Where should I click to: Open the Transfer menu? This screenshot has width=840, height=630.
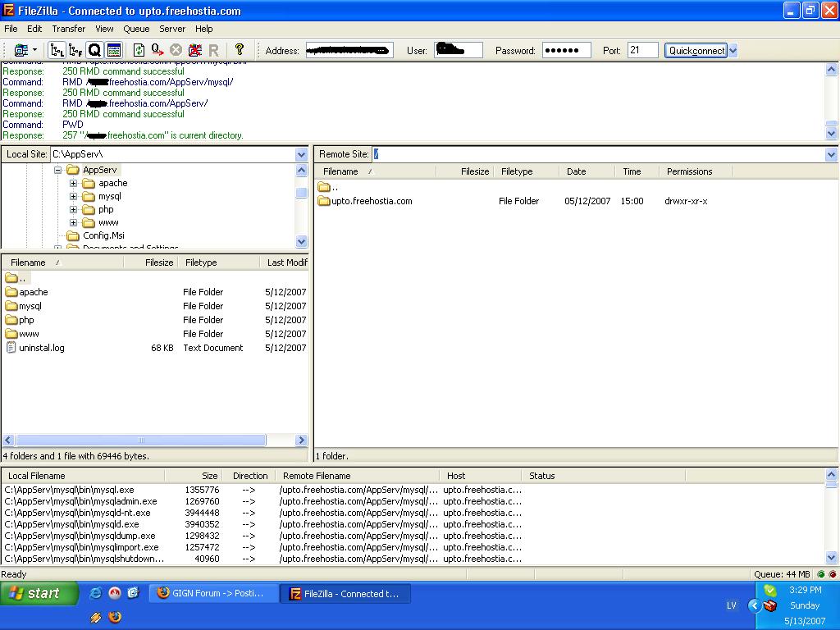pos(69,29)
